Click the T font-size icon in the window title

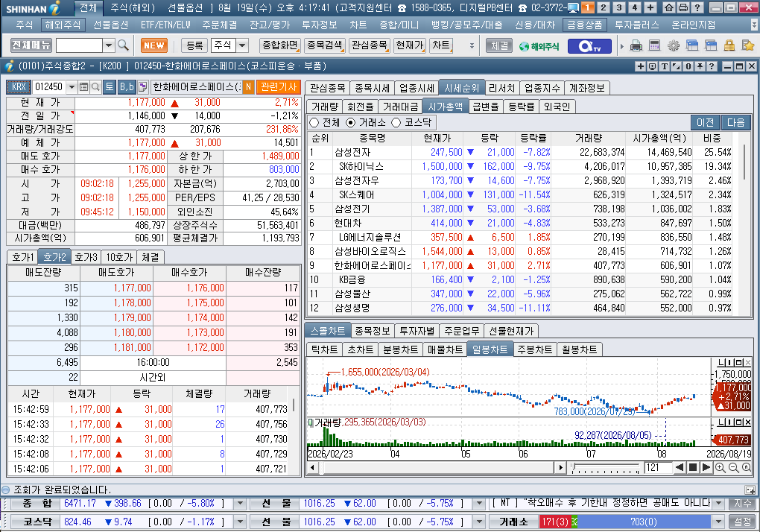pos(664,66)
